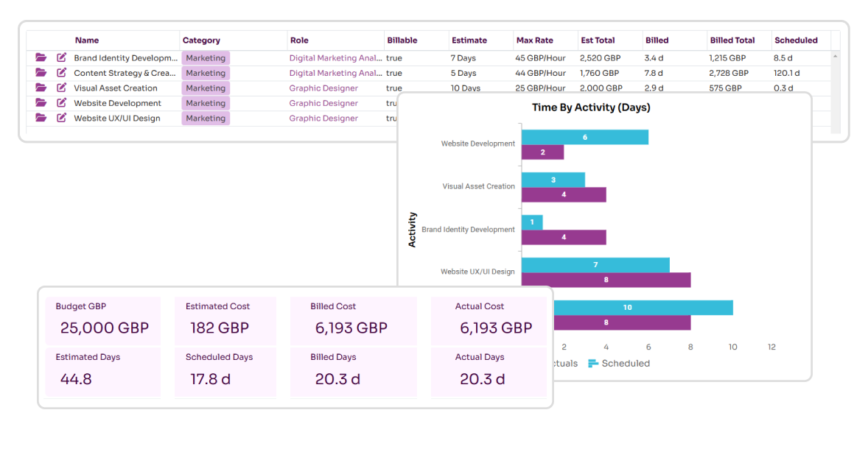Sort table by Max Rate column header
Screen dimensions: 868x449
point(534,40)
